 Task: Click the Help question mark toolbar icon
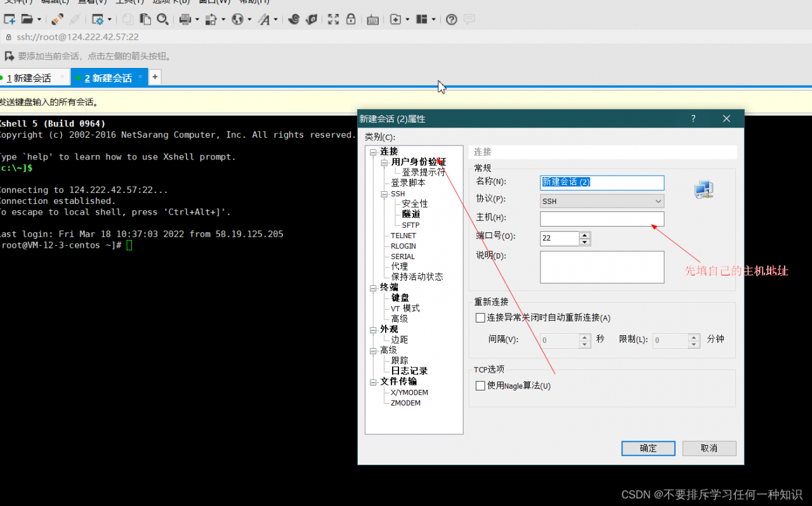click(x=451, y=20)
